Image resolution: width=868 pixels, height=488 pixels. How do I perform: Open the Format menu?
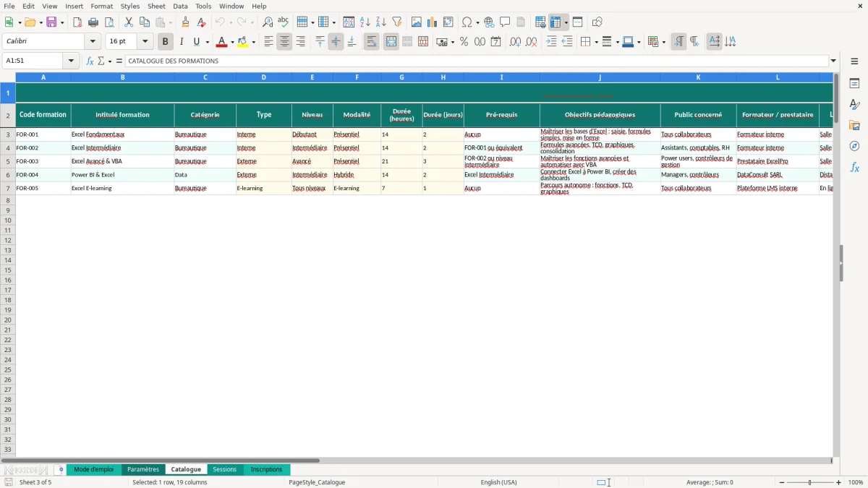point(102,6)
